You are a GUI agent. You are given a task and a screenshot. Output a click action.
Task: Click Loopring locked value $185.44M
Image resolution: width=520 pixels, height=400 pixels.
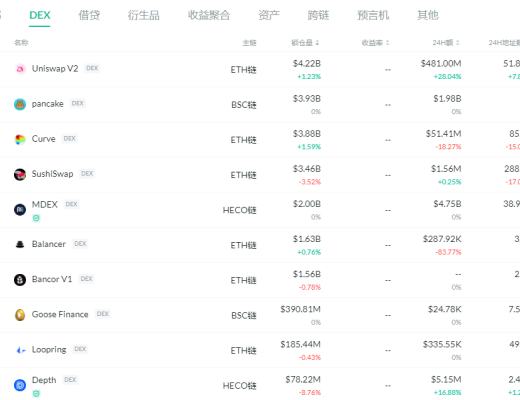click(300, 344)
